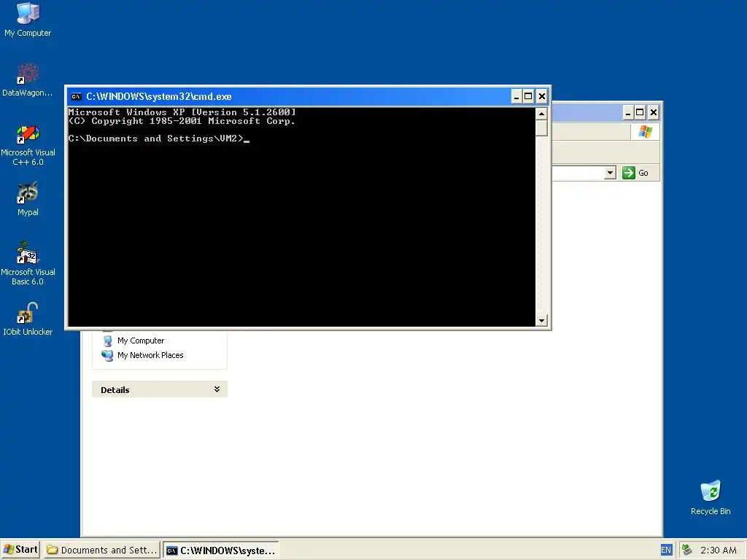Viewport: 747px width, 560px height.
Task: Open the Start menu
Action: point(20,550)
